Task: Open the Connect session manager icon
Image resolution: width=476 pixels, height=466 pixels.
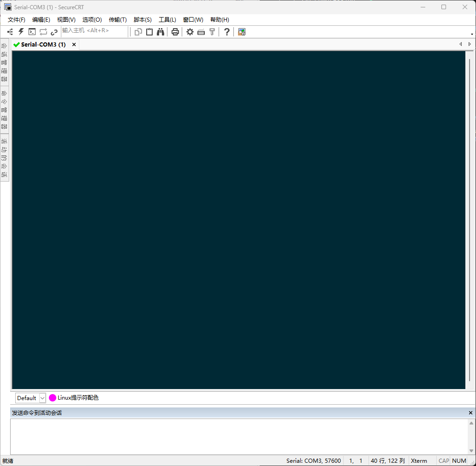Action: click(10, 32)
